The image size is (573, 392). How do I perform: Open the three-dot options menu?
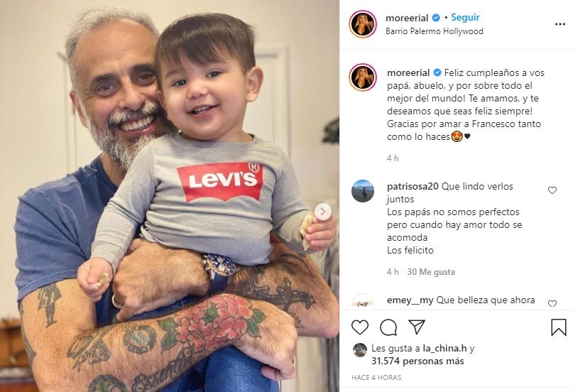coord(560,24)
